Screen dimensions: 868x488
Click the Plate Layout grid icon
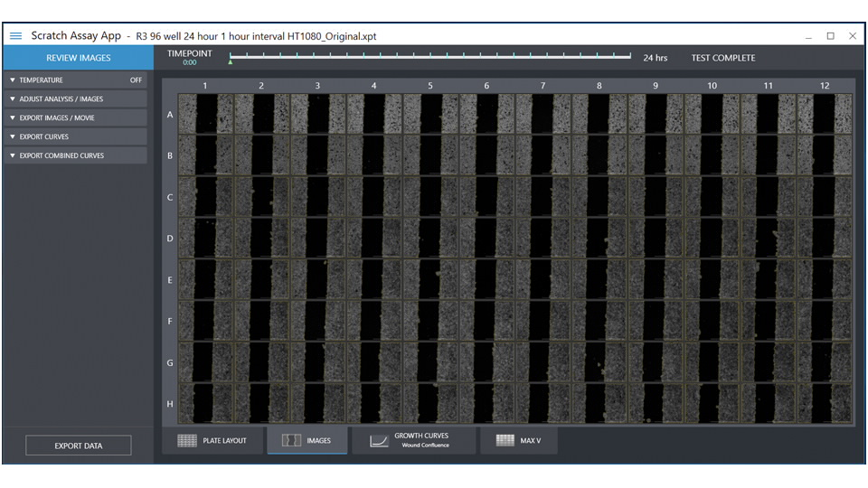187,441
